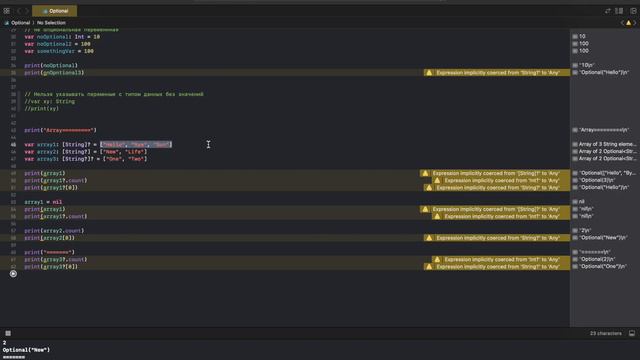Image resolution: width=640 pixels, height=360 pixels.
Task: Open warning on print(array1) line before nil
Action: click(495, 173)
